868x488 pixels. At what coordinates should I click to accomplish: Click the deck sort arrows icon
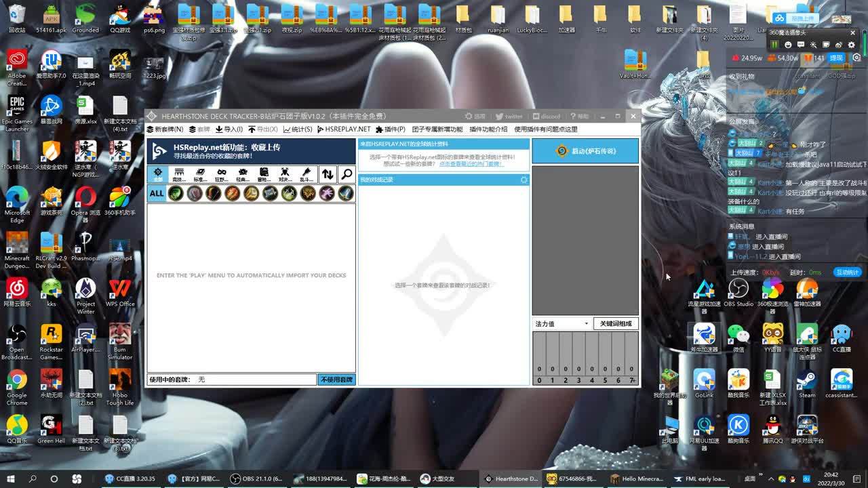point(328,174)
